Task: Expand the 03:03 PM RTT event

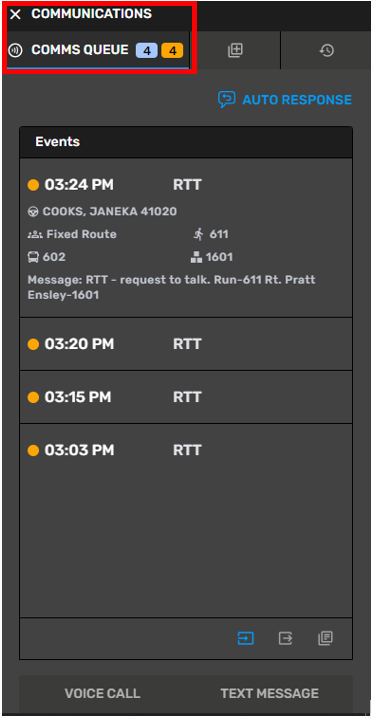Action: [186, 450]
